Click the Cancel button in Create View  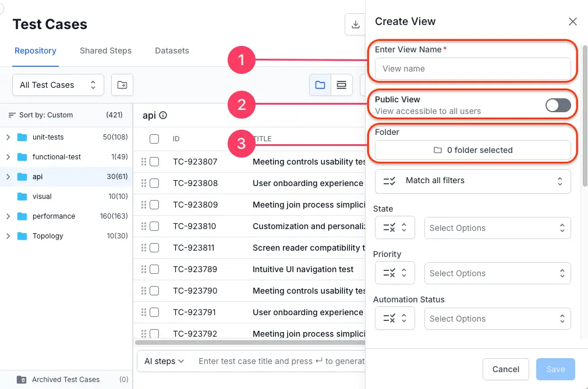505,369
